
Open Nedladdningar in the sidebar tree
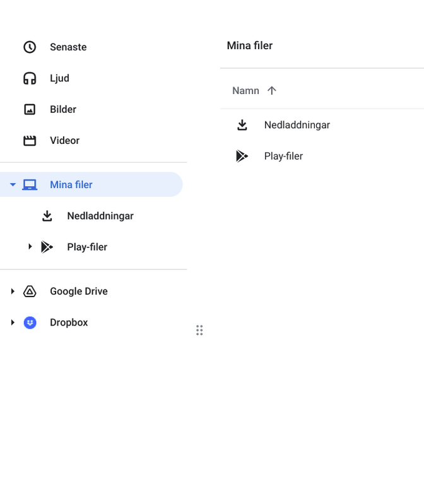click(x=100, y=216)
